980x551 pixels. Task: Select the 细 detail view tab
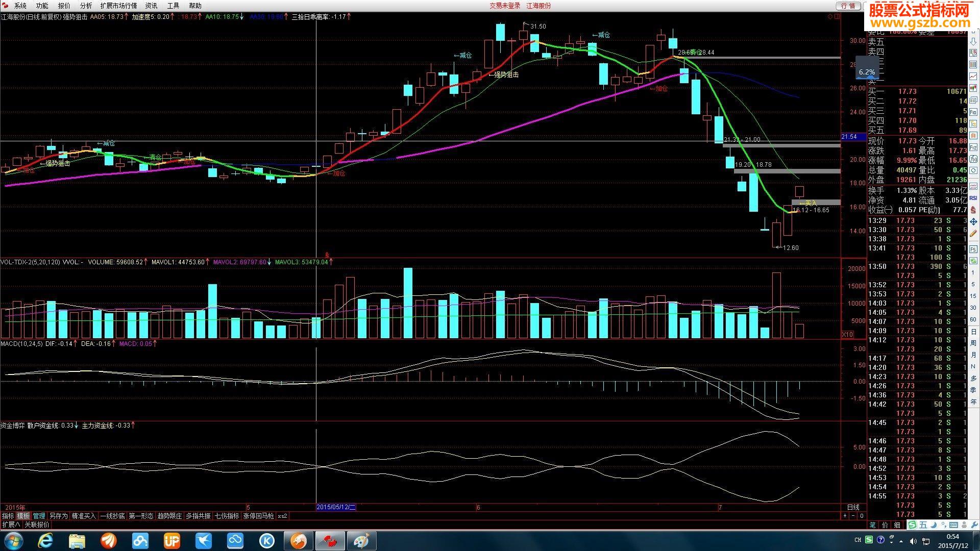click(x=897, y=524)
